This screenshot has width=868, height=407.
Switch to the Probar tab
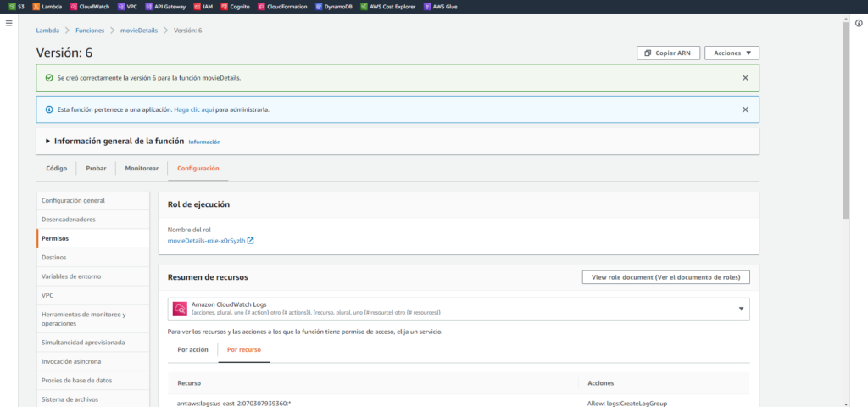pos(96,169)
